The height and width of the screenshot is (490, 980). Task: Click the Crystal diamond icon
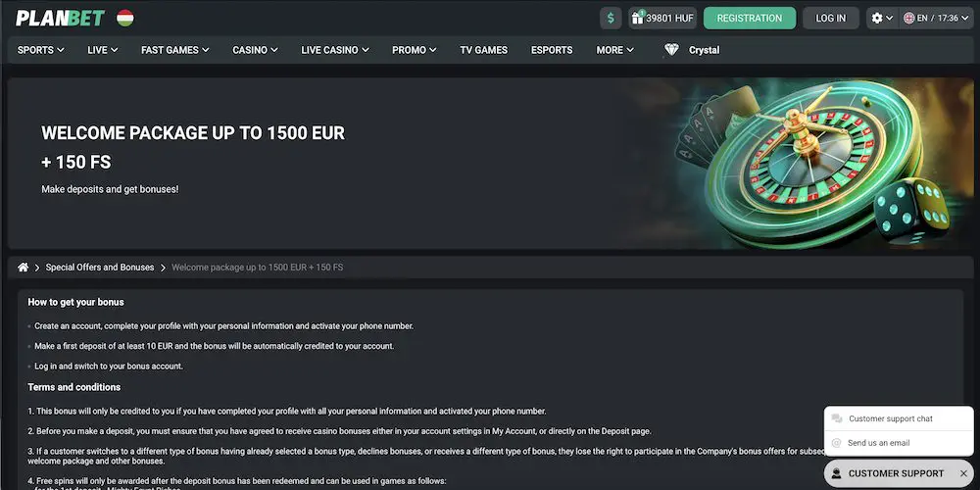click(x=671, y=50)
